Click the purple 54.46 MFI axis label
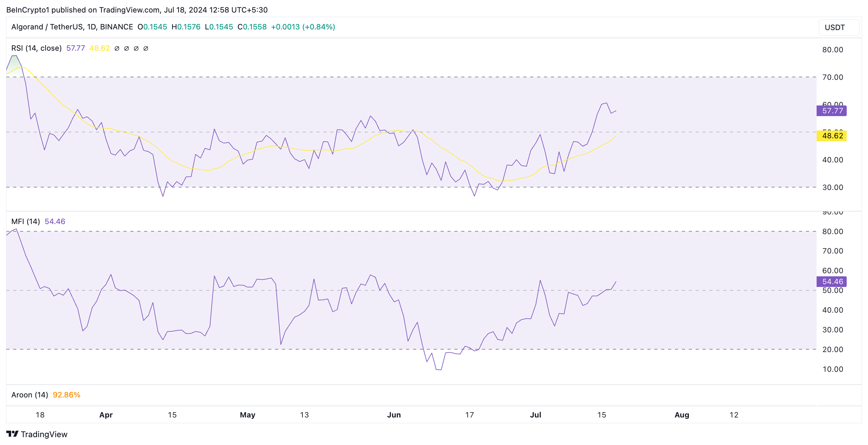This screenshot has height=445, width=868. [x=831, y=281]
